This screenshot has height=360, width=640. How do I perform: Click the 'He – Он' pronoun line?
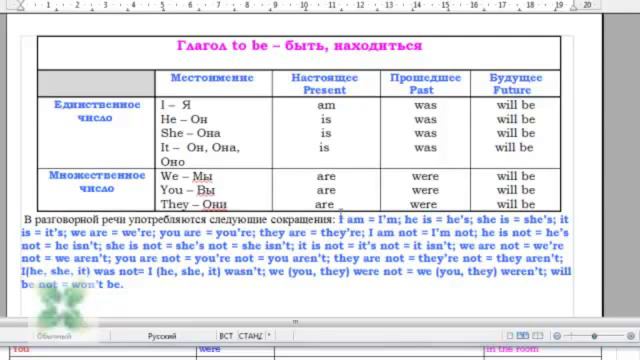184,120
